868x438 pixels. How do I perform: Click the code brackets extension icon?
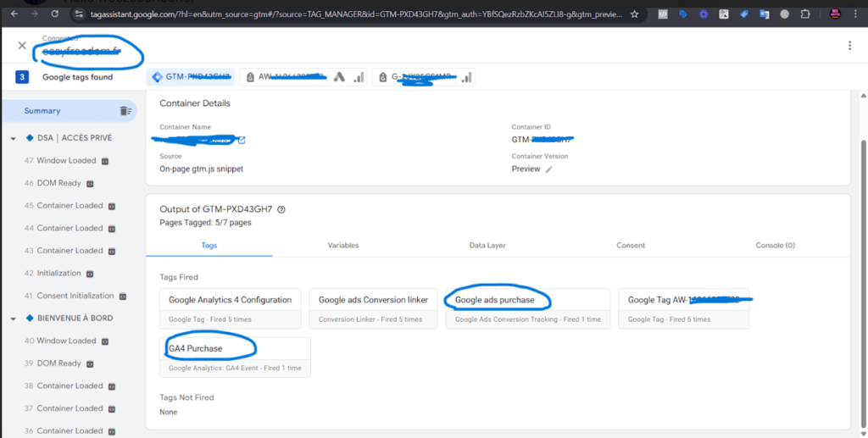pyautogui.click(x=663, y=14)
